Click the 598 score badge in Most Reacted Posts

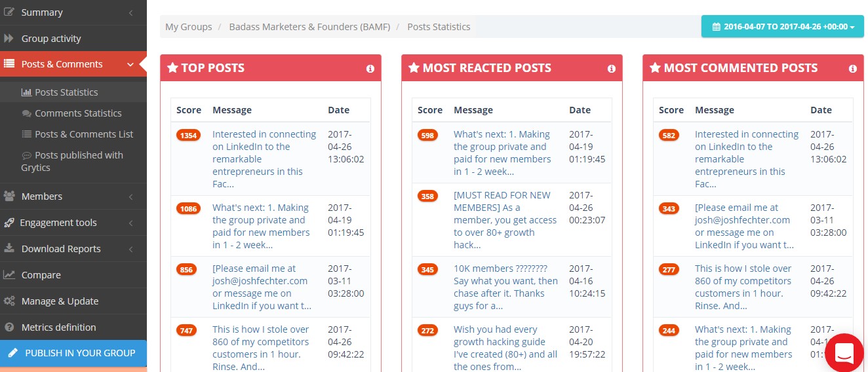[x=427, y=135]
